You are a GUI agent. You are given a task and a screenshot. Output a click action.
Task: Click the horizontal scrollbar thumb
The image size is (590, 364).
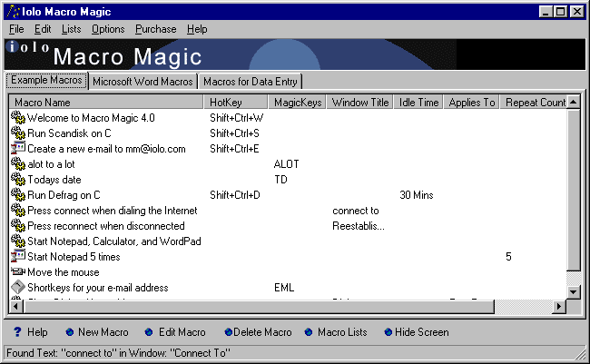click(259, 307)
